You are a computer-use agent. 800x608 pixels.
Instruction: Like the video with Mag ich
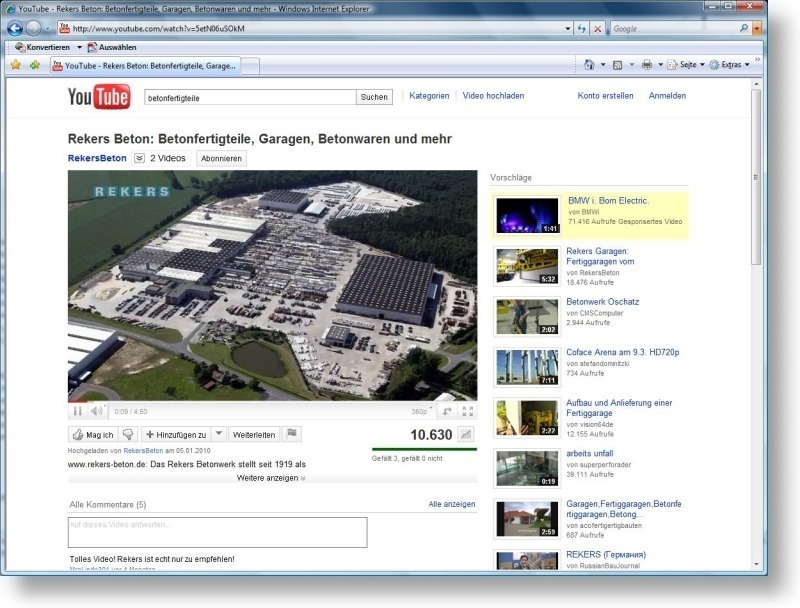click(x=93, y=435)
